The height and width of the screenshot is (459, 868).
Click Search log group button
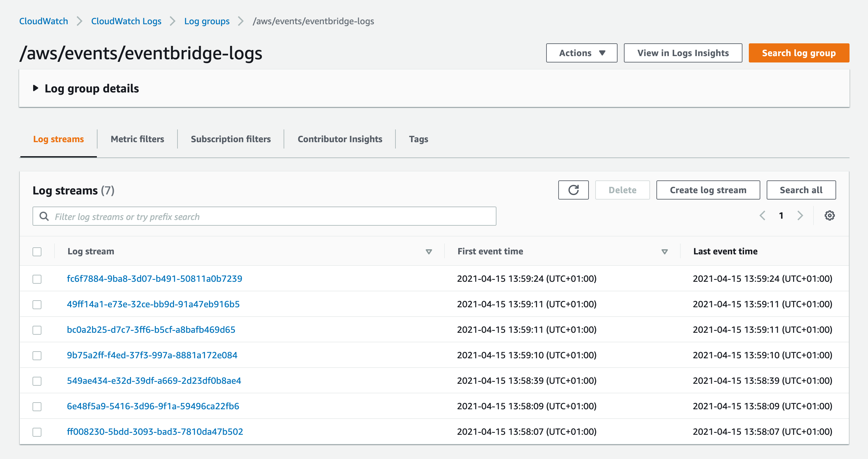(799, 53)
